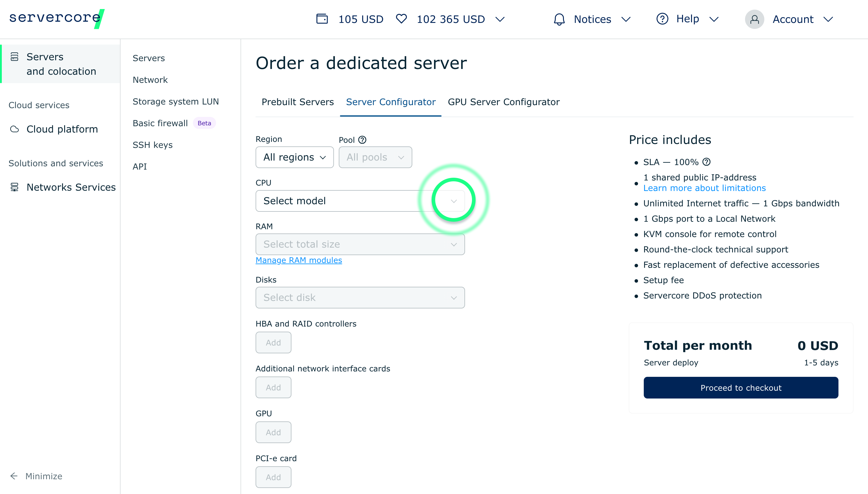Viewport: 868px width, 494px height.
Task: Open the Account menu chevron
Action: click(x=828, y=19)
